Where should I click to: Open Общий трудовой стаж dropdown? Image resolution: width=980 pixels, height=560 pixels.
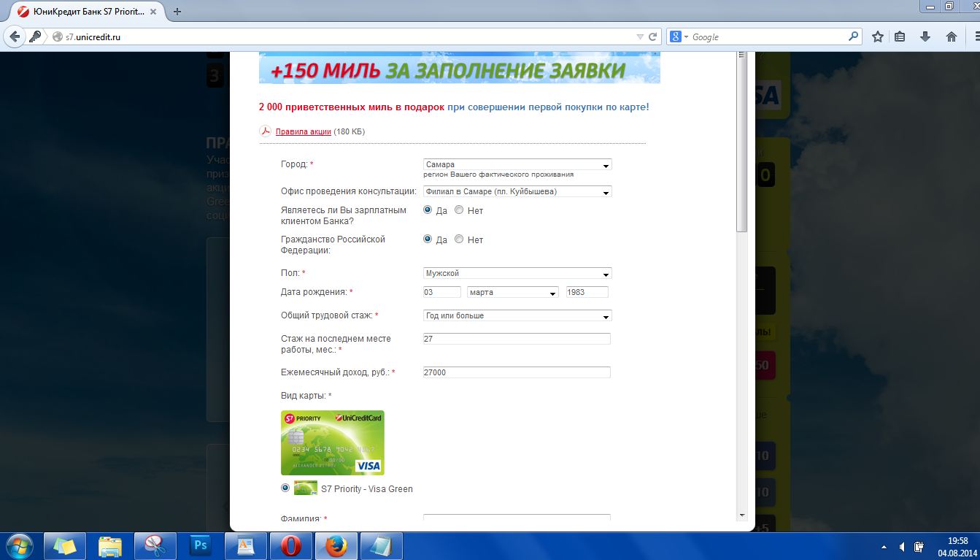(x=517, y=316)
